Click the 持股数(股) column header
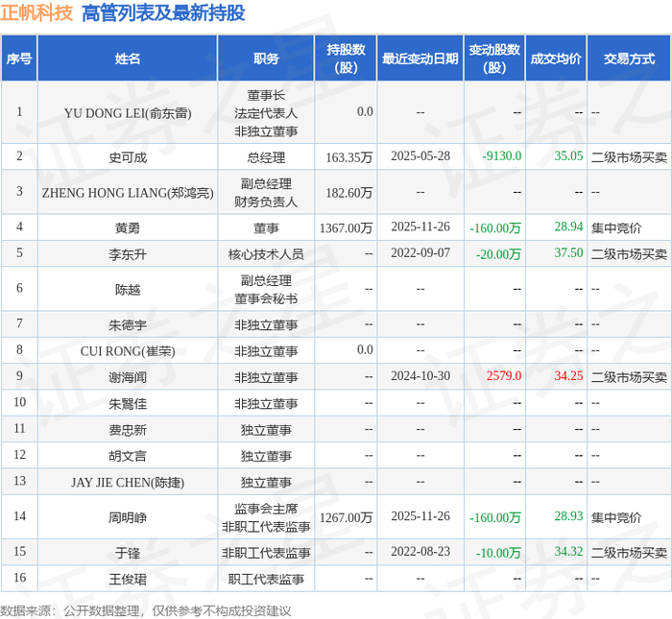This screenshot has width=672, height=619. [x=346, y=59]
